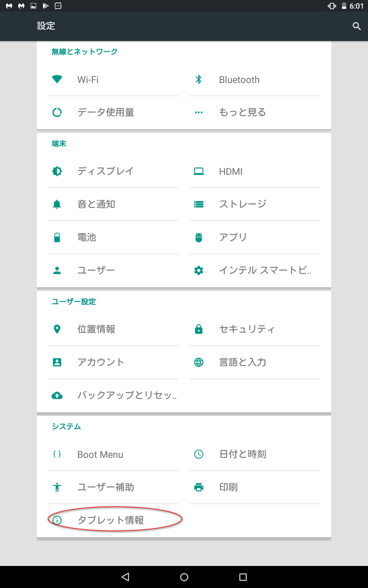This screenshot has width=368, height=588.
Task: Tap the storage bars icon
Action: 199,204
